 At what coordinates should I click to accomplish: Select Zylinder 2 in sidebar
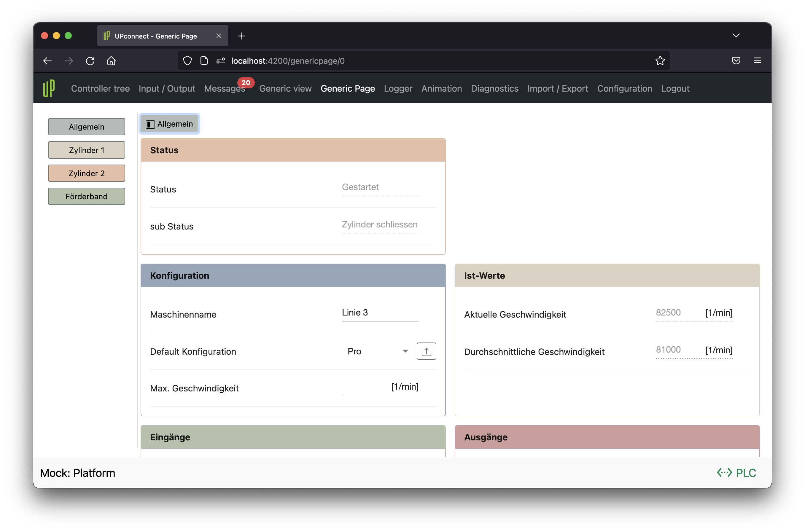pos(87,173)
